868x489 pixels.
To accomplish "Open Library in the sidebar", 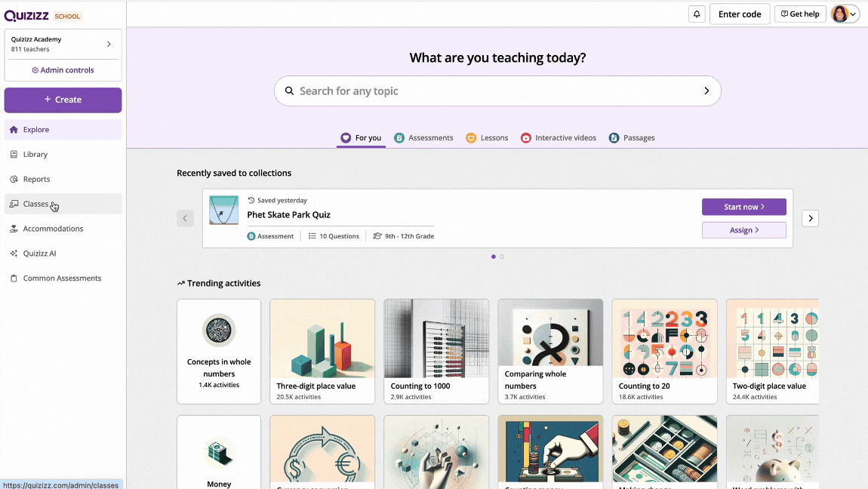I will 63,155.
